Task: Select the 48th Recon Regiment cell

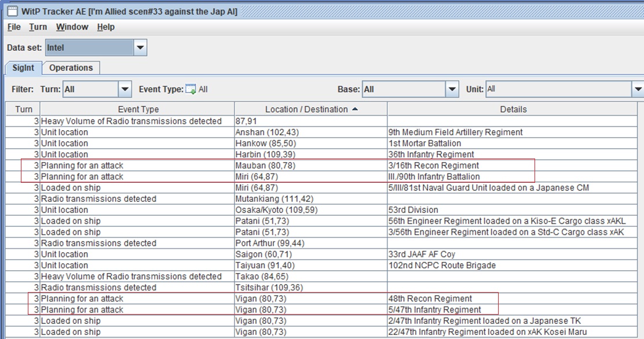Action: coord(513,299)
